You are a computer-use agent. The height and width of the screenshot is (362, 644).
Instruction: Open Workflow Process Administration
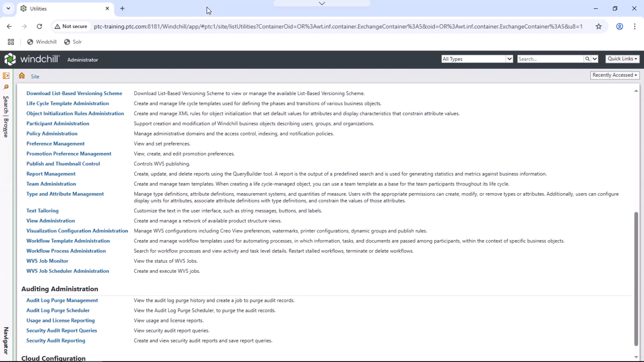[x=66, y=251]
